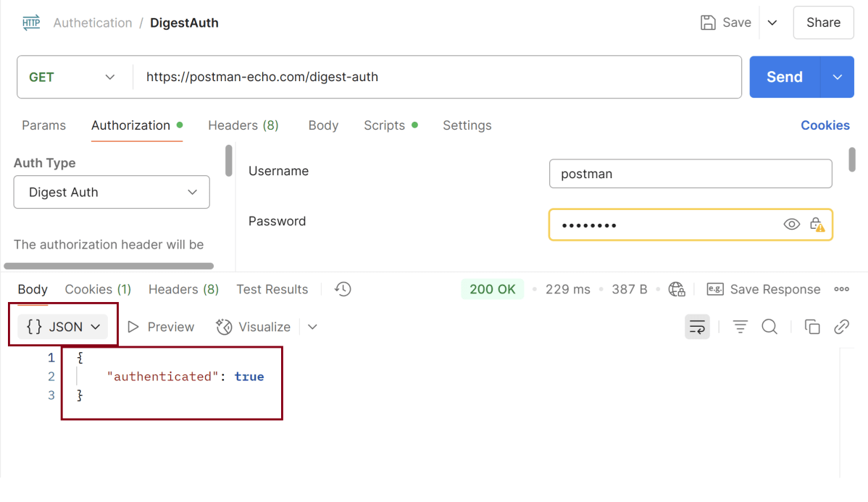Toggle line wrap in response viewer
Screen dimensions: 868x502
point(697,327)
